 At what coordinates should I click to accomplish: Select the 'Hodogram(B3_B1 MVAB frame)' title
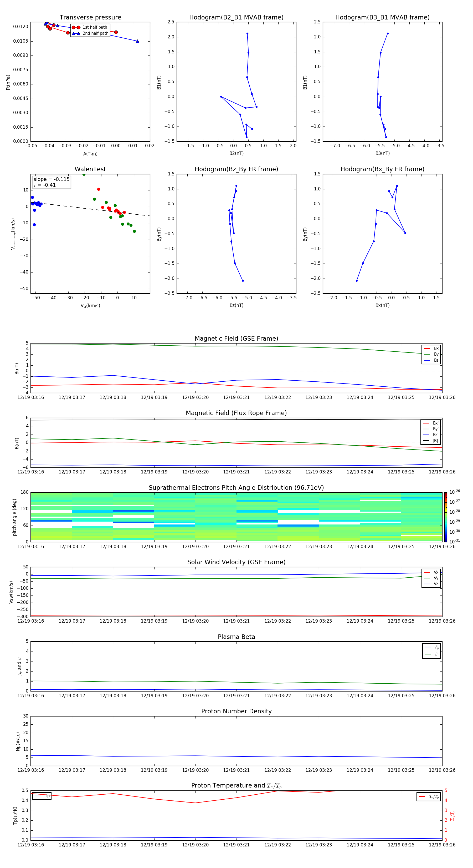382,18
